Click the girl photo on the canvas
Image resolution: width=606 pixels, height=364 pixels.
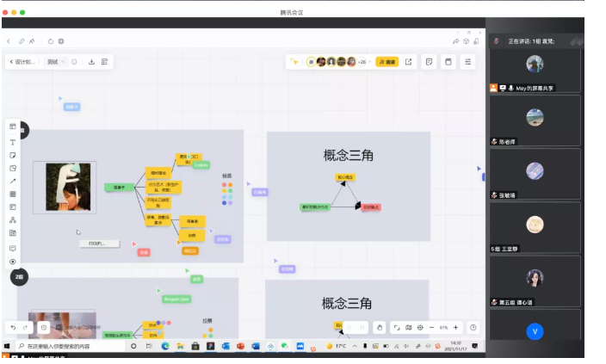69,187
